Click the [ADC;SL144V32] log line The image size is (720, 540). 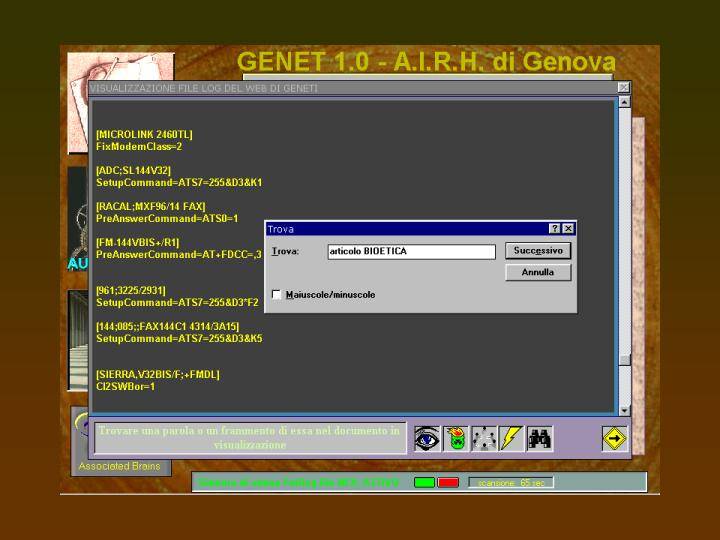pos(133,170)
